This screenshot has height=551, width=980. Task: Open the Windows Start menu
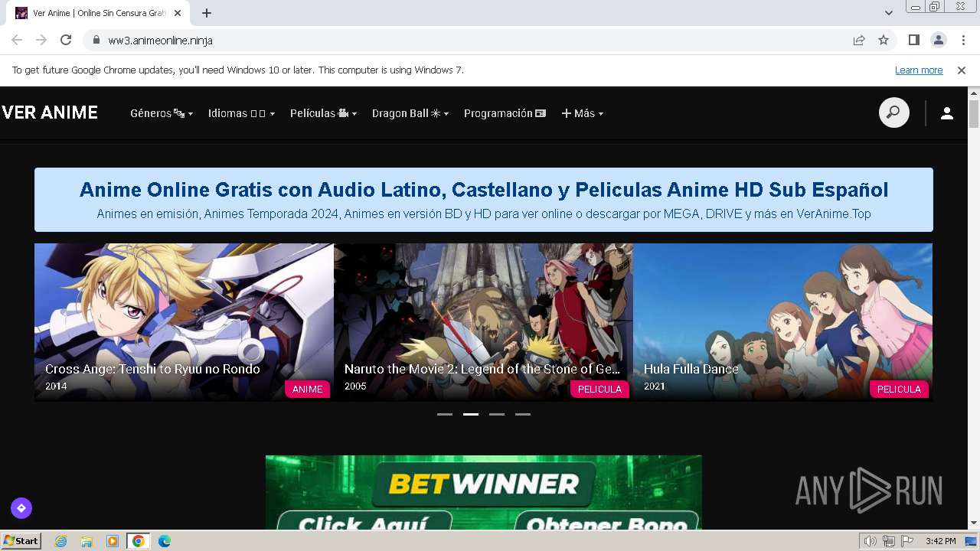click(x=21, y=541)
